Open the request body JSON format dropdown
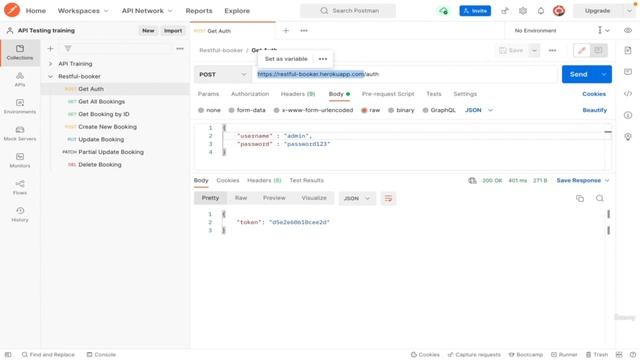Screen dimensions: 640x360 pyautogui.click(x=479, y=110)
